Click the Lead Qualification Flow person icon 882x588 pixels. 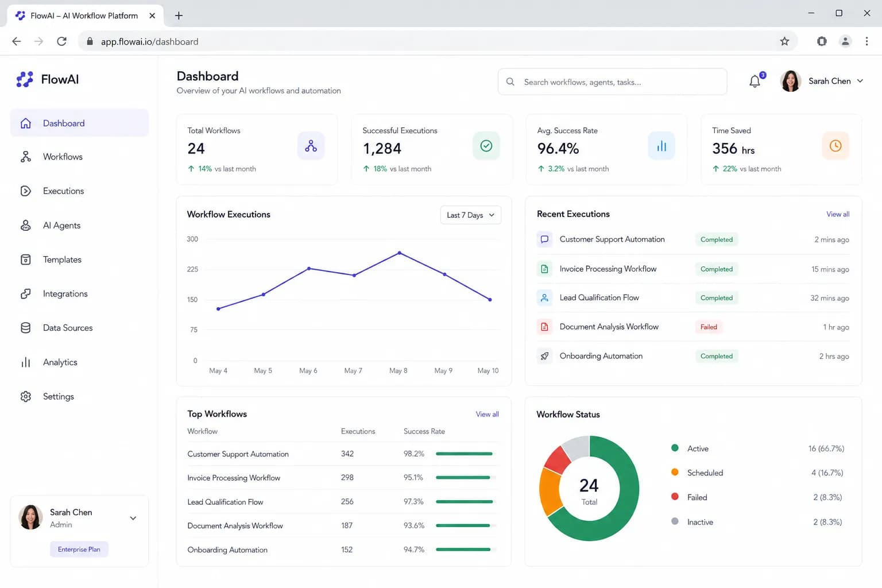544,297
